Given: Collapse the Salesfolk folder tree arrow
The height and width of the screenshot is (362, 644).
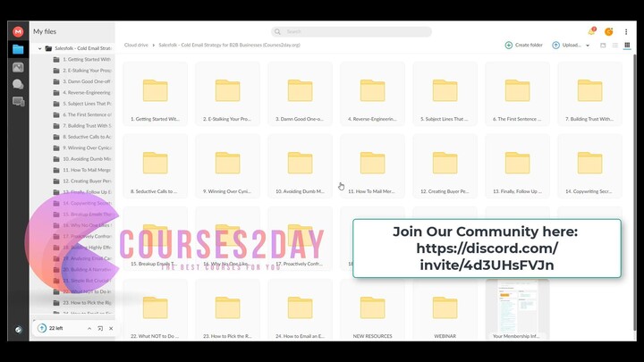Looking at the screenshot, I should pos(40,48).
